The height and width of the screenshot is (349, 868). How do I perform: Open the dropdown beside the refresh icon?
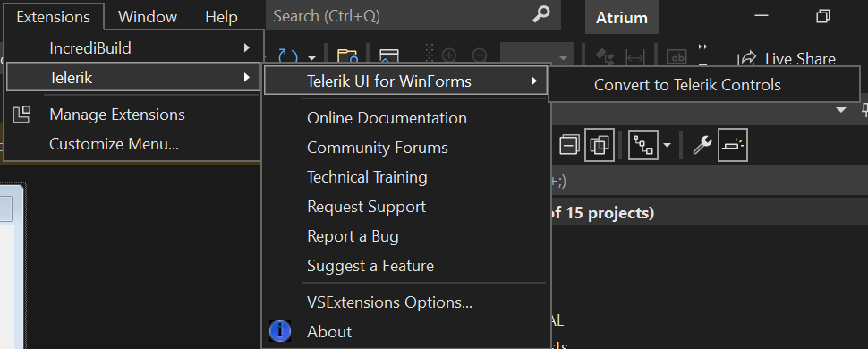pyautogui.click(x=311, y=57)
